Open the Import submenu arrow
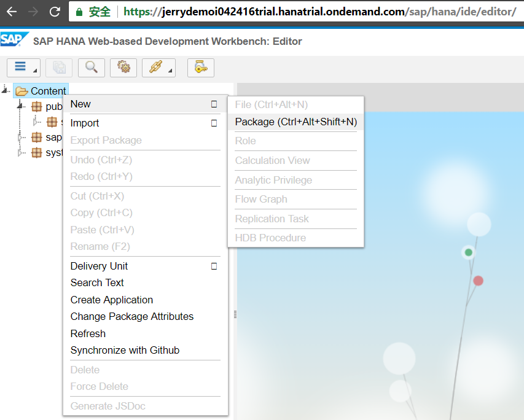This screenshot has width=524, height=420. coord(214,123)
